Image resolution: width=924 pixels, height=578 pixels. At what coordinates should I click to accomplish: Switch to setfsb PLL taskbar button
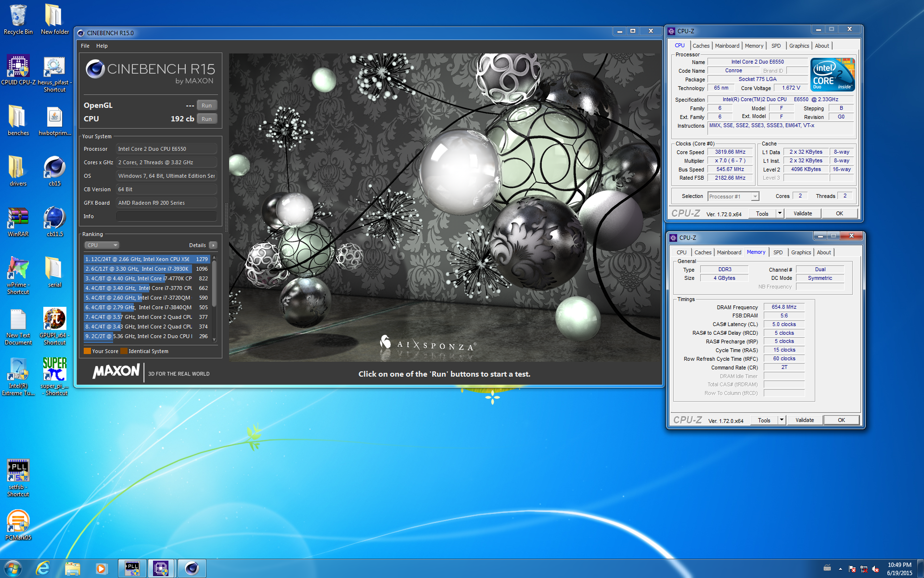coord(132,568)
